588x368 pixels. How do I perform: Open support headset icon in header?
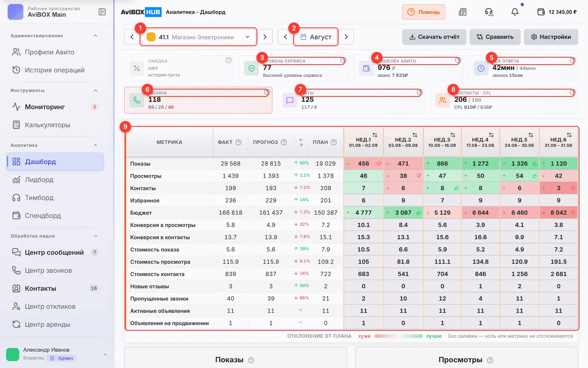point(489,12)
